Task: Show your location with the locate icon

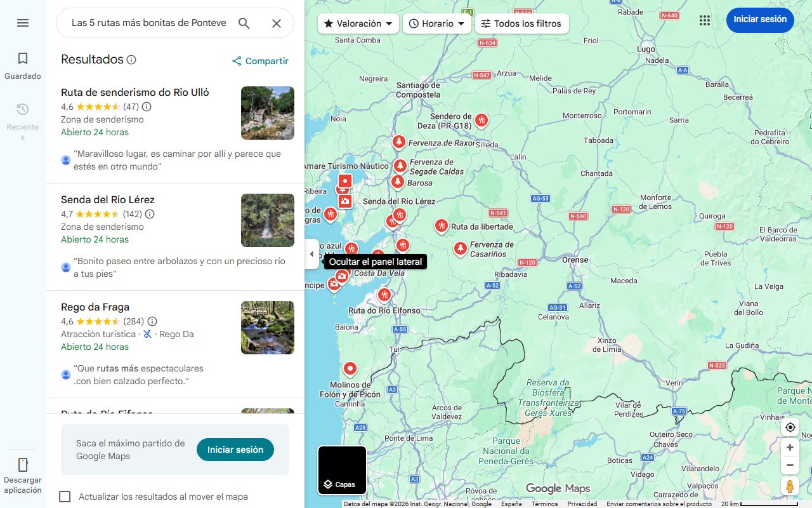Action: tap(790, 427)
